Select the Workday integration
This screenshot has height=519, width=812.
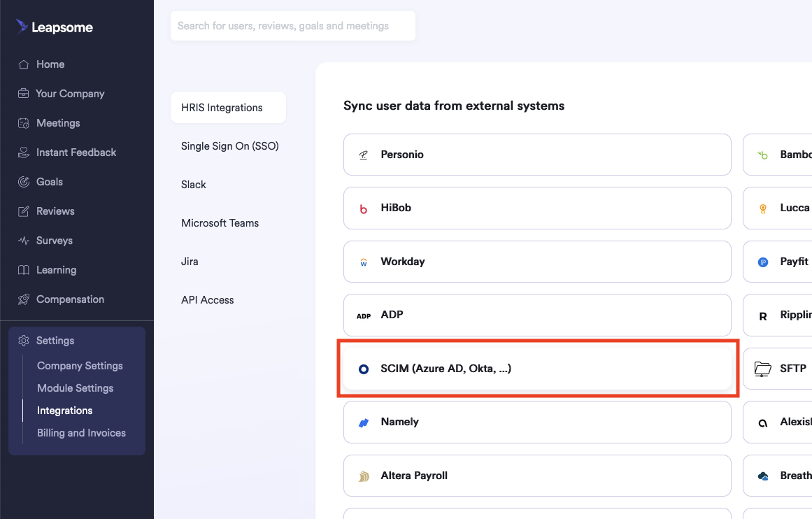pyautogui.click(x=537, y=262)
